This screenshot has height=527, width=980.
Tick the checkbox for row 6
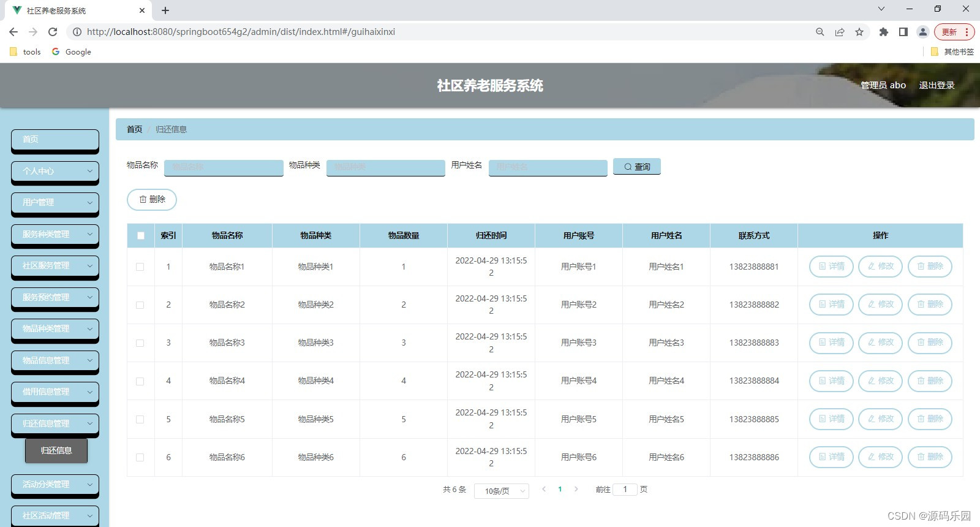(x=140, y=458)
